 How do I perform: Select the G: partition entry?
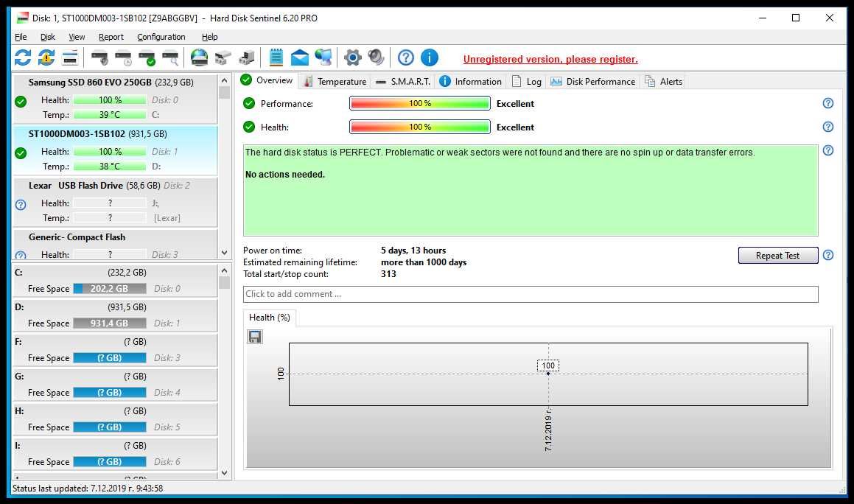click(x=115, y=384)
